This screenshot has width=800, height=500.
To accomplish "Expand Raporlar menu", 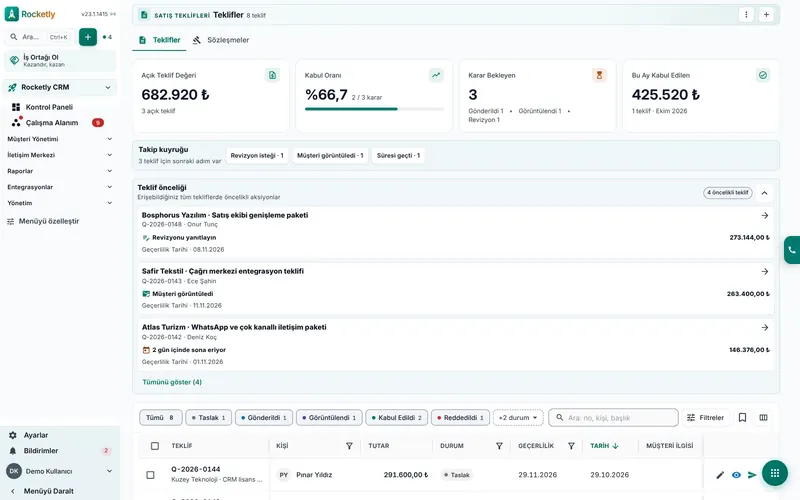I will point(59,171).
